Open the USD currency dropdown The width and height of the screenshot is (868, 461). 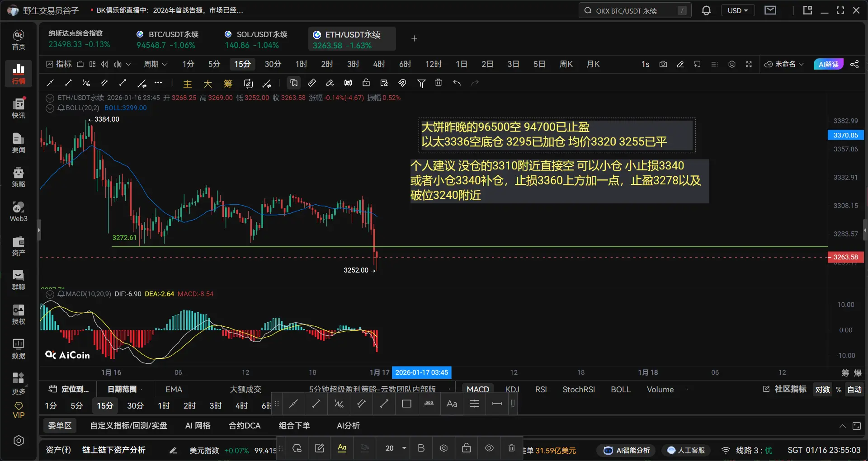pyautogui.click(x=738, y=10)
